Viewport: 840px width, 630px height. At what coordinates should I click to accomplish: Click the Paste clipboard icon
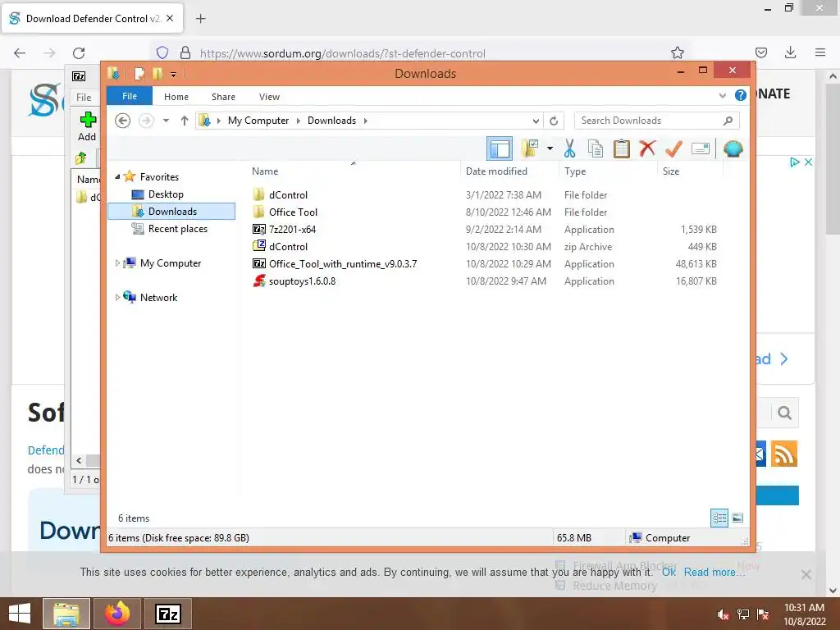coord(622,148)
